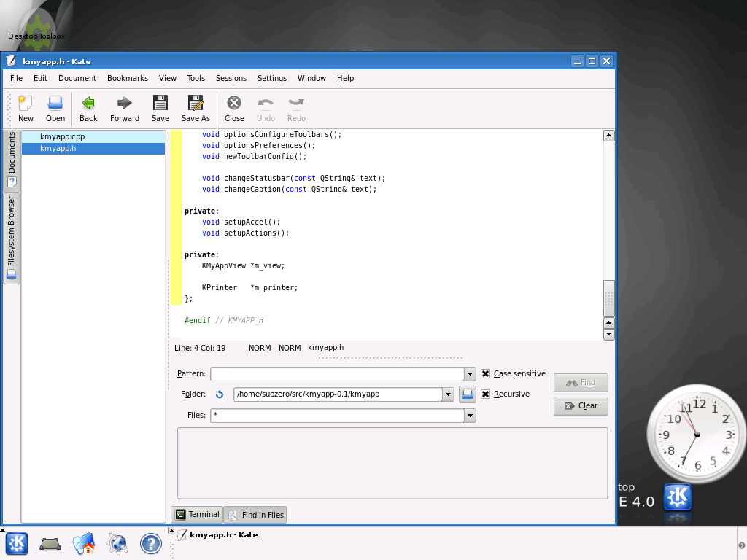Click the bottom scrollbar down arrow
The height and width of the screenshot is (560, 747).
[x=608, y=334]
